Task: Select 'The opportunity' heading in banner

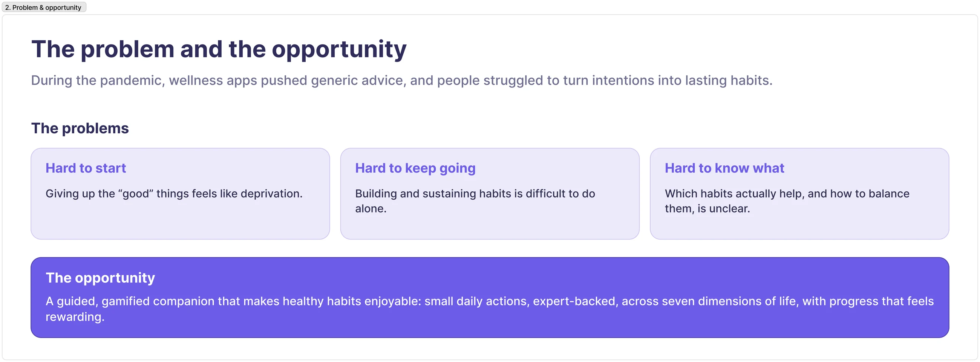Action: 100,278
